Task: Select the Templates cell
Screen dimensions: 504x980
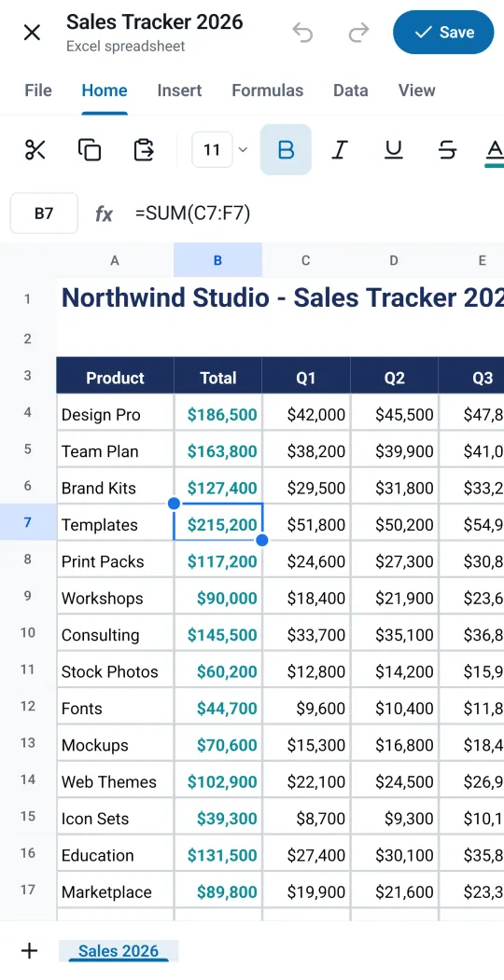Action: click(115, 524)
